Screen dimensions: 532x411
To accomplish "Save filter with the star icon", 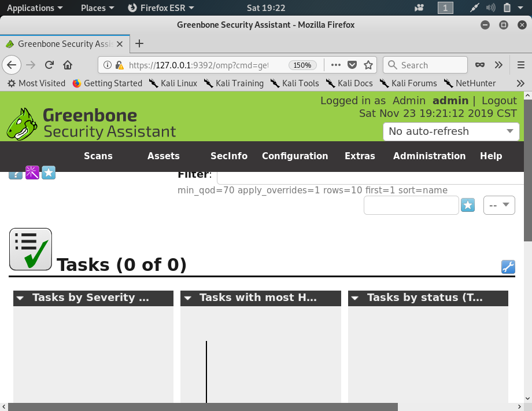I will coord(468,205).
